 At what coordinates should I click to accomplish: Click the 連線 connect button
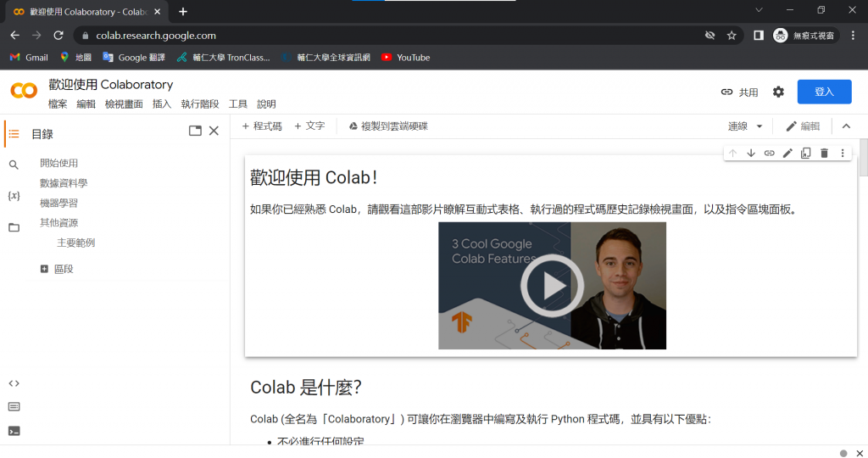[738, 126]
